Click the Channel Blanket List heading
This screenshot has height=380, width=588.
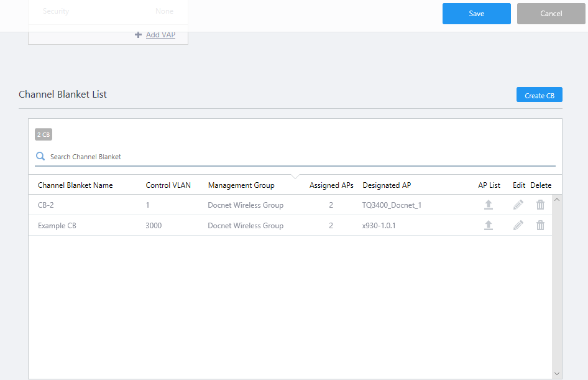point(63,95)
